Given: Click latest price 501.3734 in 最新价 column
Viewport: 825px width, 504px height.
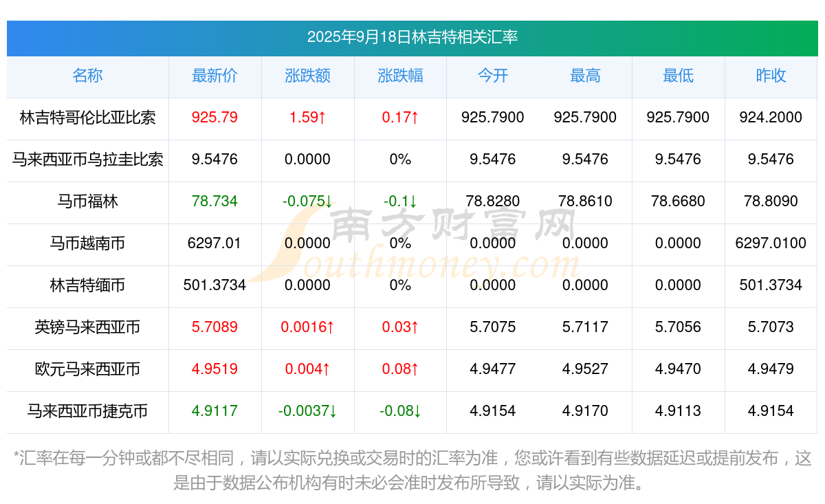Looking at the screenshot, I should (x=214, y=285).
